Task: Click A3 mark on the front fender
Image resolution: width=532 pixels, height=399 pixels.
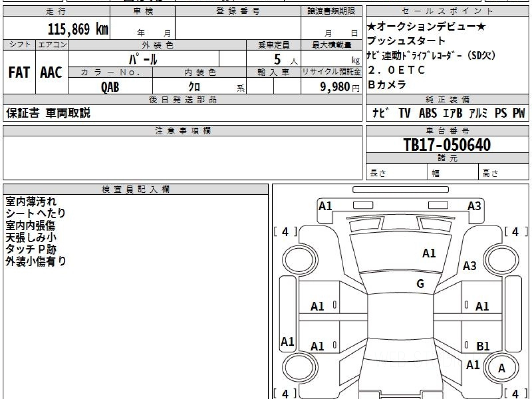Action: pyautogui.click(x=469, y=266)
